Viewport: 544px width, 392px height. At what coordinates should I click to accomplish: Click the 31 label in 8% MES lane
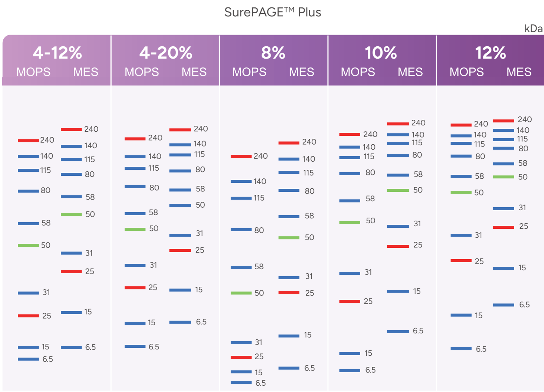[309, 276]
